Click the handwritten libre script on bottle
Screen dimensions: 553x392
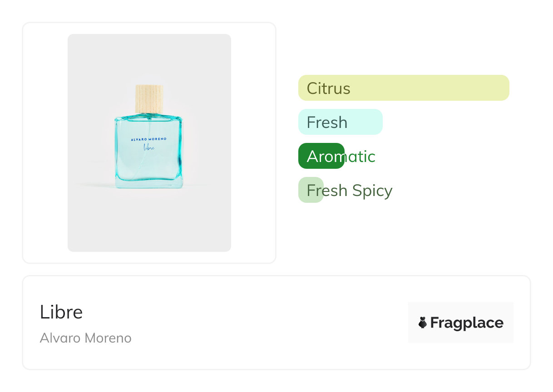148,147
